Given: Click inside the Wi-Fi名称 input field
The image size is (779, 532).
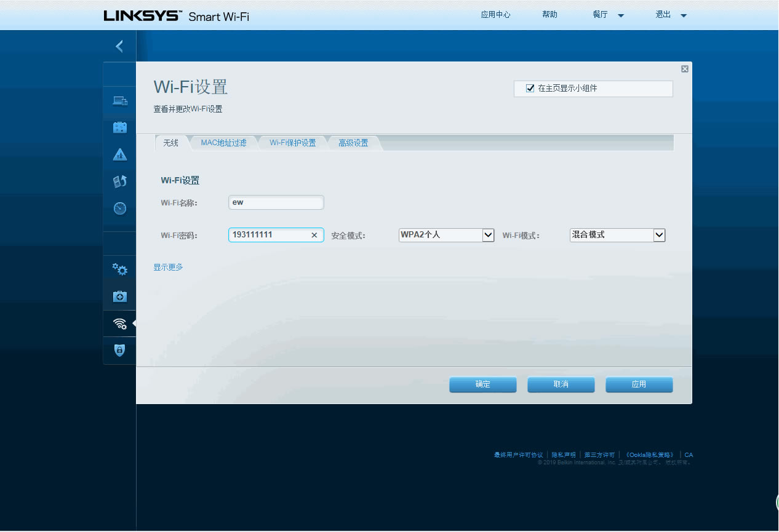Looking at the screenshot, I should click(276, 202).
